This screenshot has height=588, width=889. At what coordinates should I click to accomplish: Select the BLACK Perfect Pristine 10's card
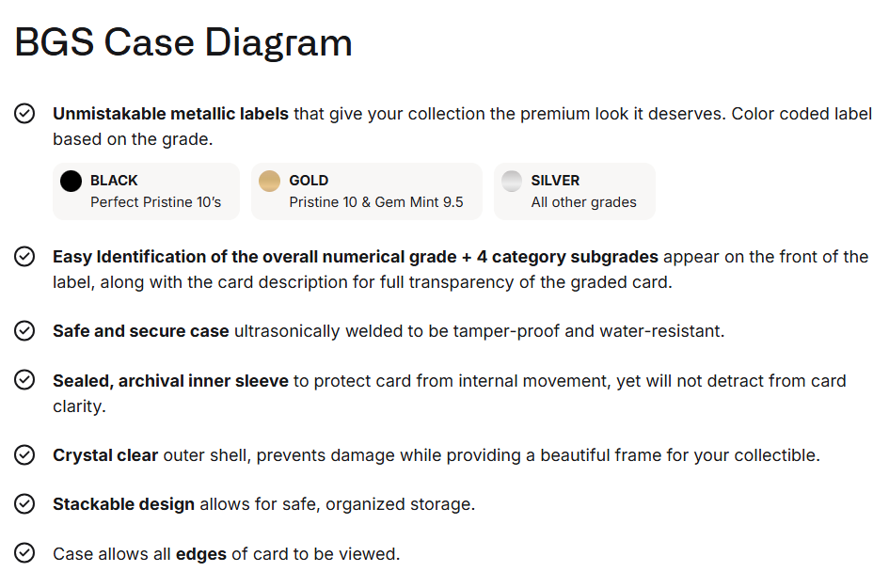pyautogui.click(x=146, y=191)
